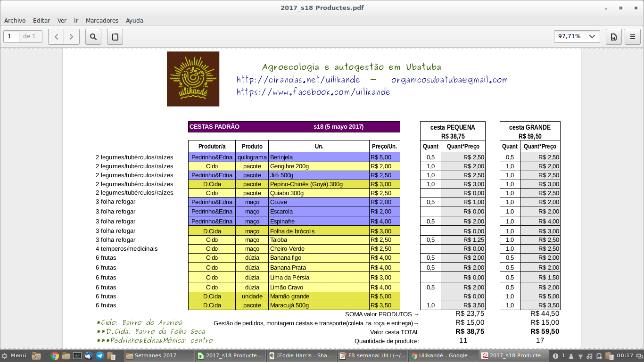
Task: Click the Cido: Bairro do Araribá note
Action: click(x=139, y=323)
